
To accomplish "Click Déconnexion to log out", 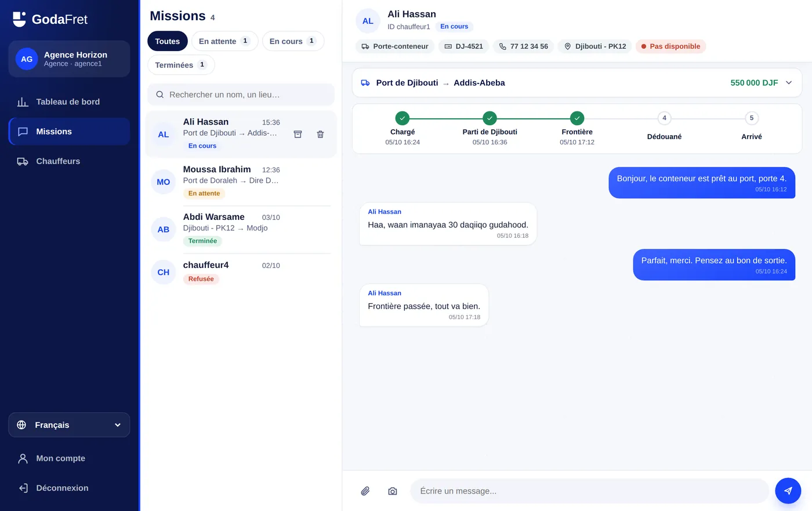I will [x=69, y=488].
